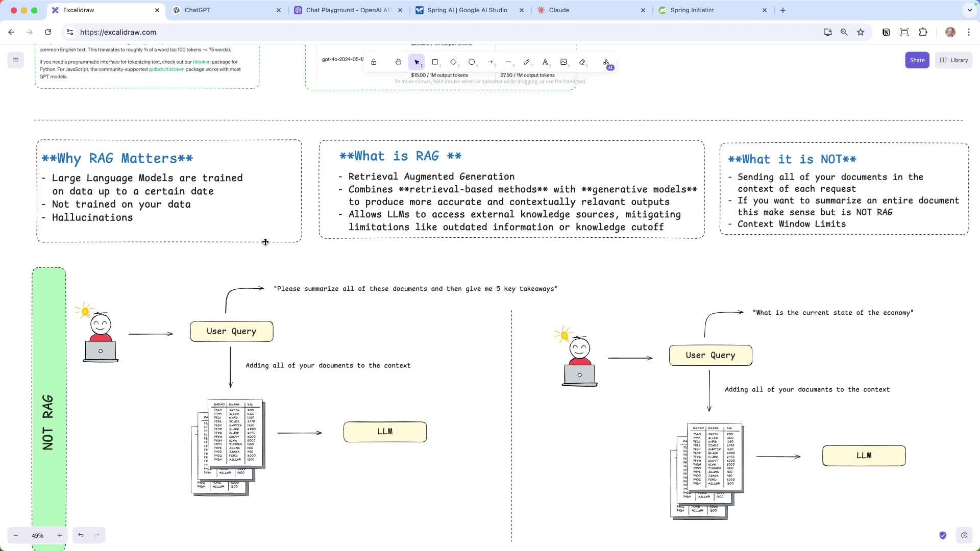Close the Claude tab
Viewport: 980px width, 551px height.
coord(643,10)
